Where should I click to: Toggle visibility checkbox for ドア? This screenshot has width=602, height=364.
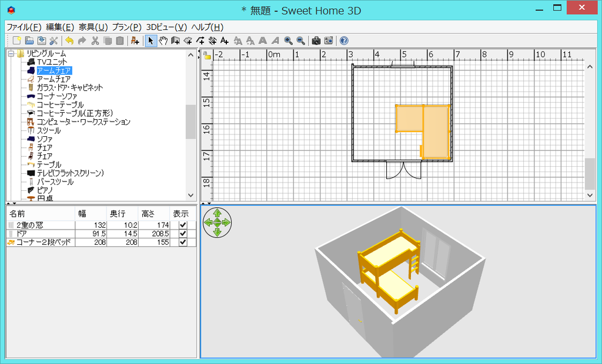(183, 234)
